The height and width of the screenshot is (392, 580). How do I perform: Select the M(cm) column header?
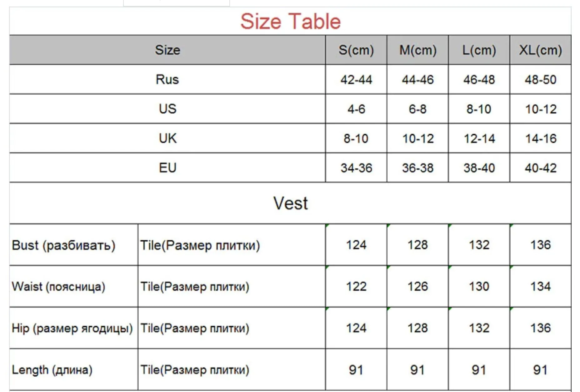click(x=418, y=50)
